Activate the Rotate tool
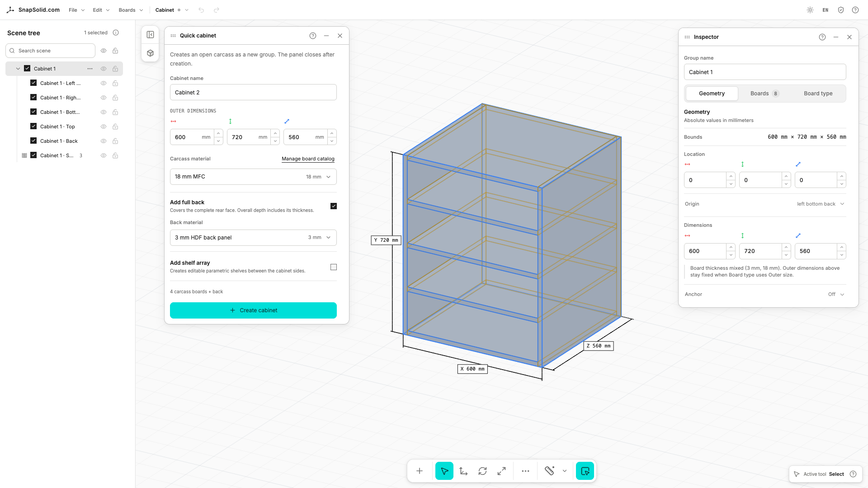The width and height of the screenshot is (868, 488). click(x=483, y=471)
